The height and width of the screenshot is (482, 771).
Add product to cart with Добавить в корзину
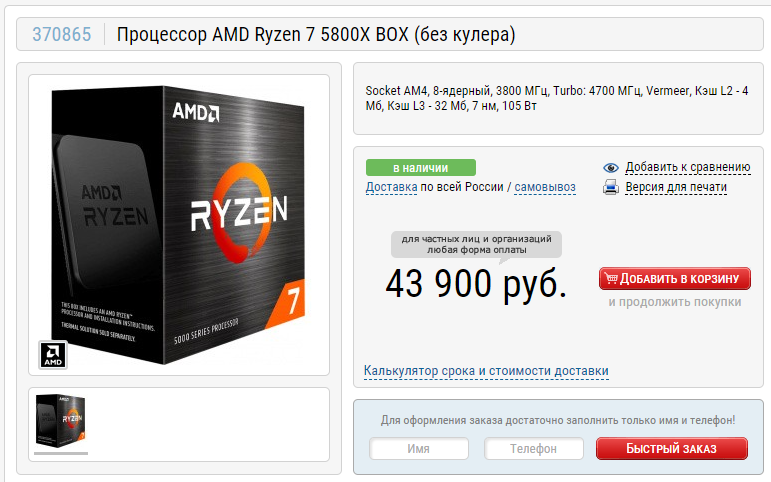tap(675, 278)
